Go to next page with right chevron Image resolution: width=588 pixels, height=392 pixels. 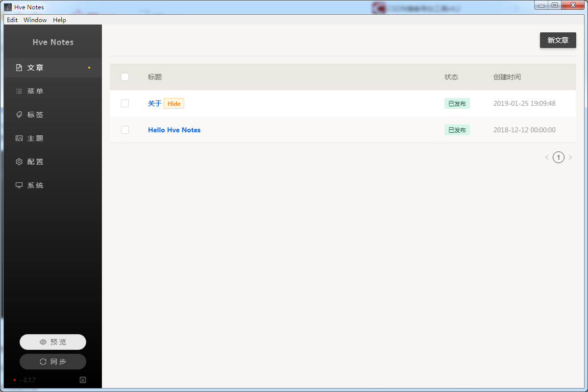570,157
